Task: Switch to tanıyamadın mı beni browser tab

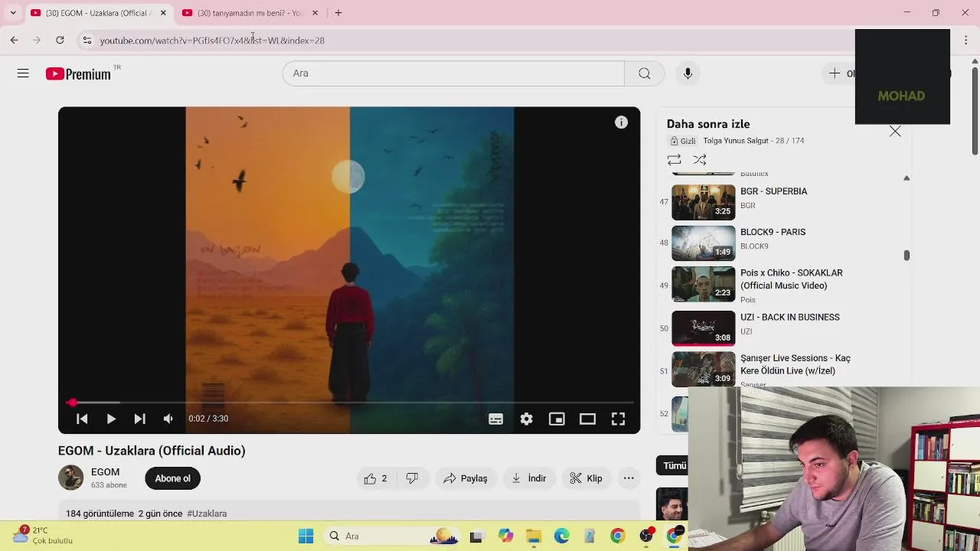Action: click(x=250, y=13)
